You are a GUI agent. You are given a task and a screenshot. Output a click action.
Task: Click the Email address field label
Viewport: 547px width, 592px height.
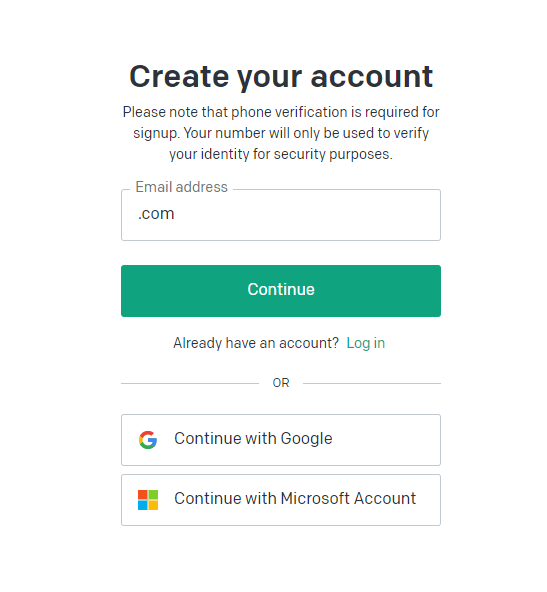(x=182, y=187)
